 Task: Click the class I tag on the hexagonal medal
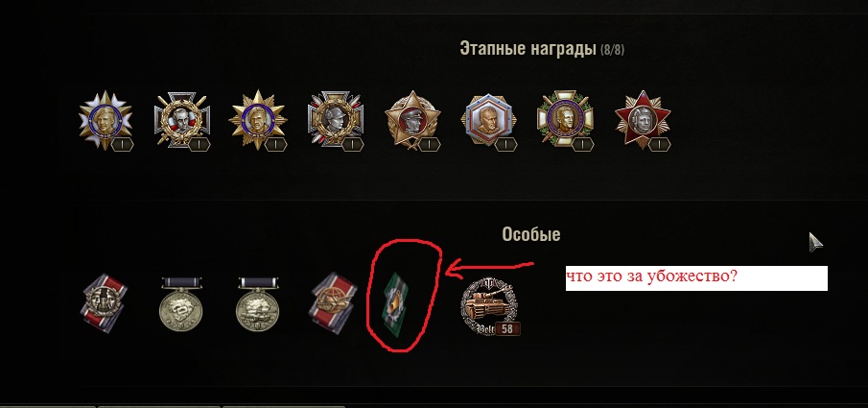505,145
